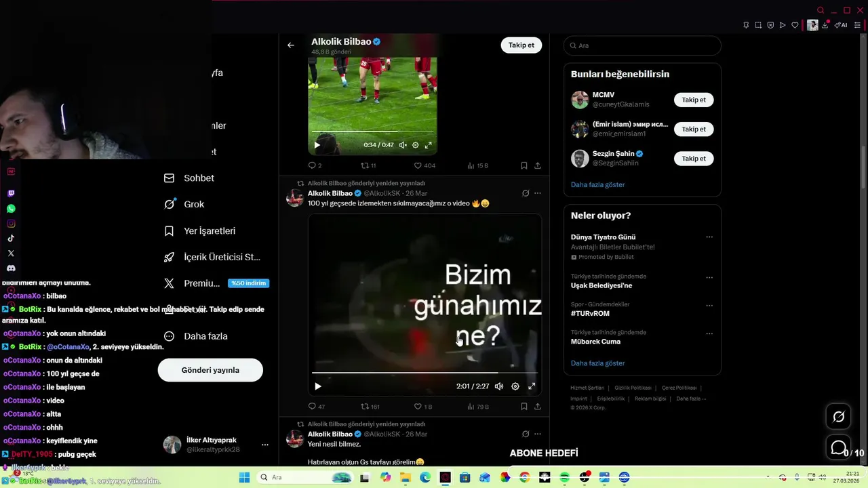868x488 pixels.
Task: Expand Daha fazla menu in sidebar
Action: (196, 336)
